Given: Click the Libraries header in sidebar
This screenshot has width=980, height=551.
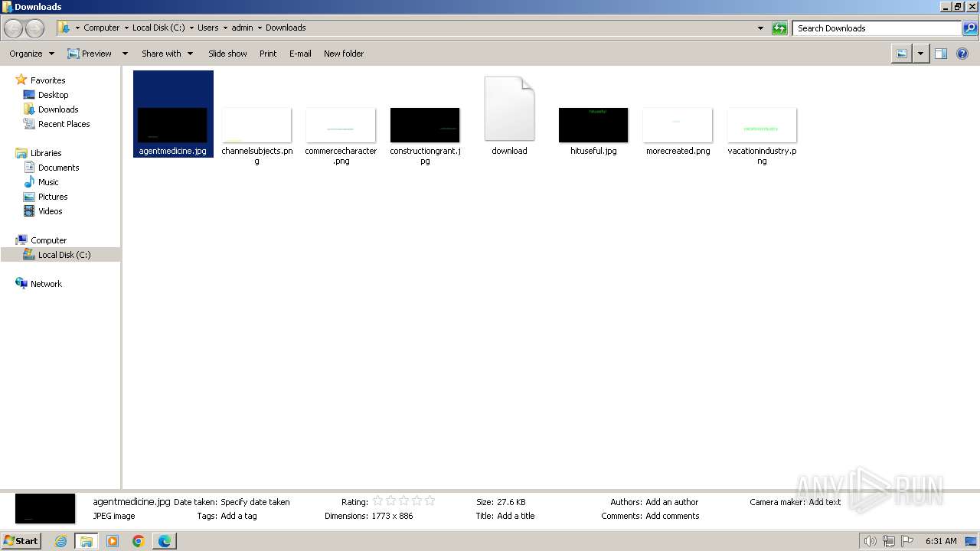Looking at the screenshot, I should pyautogui.click(x=46, y=153).
